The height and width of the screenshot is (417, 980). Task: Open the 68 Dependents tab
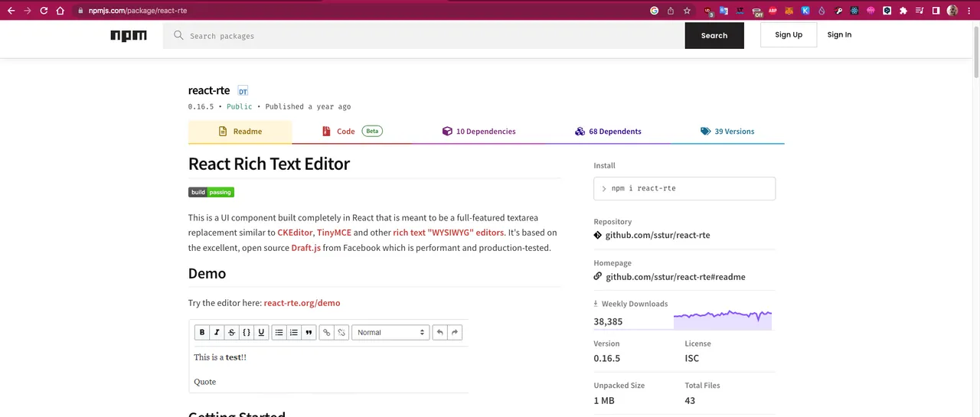click(x=608, y=132)
